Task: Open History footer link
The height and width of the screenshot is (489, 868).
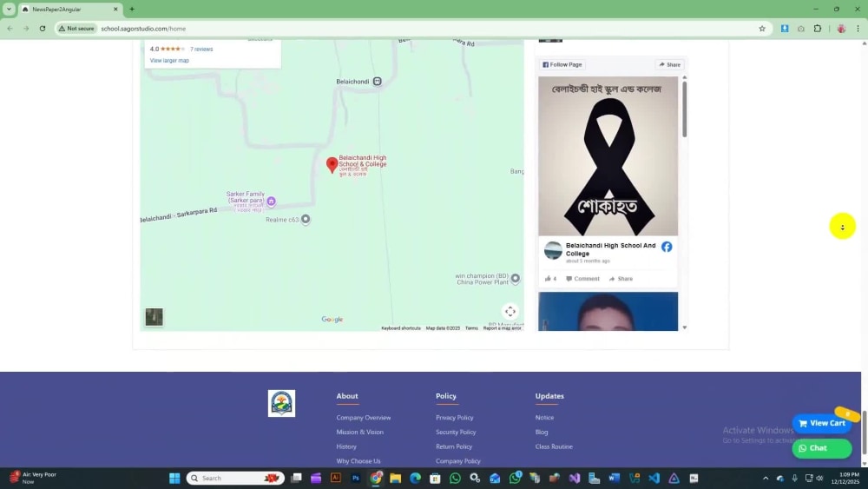Action: 346,446
